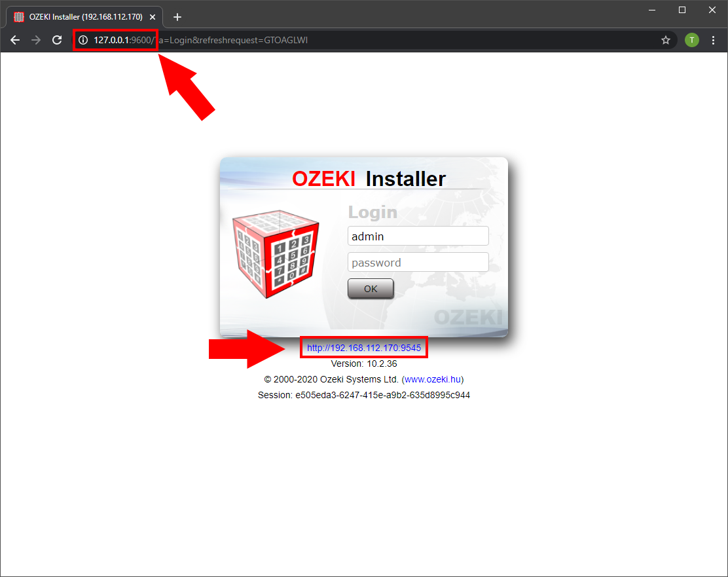Click the OK login button
Screen dimensions: 728x577
371,288
